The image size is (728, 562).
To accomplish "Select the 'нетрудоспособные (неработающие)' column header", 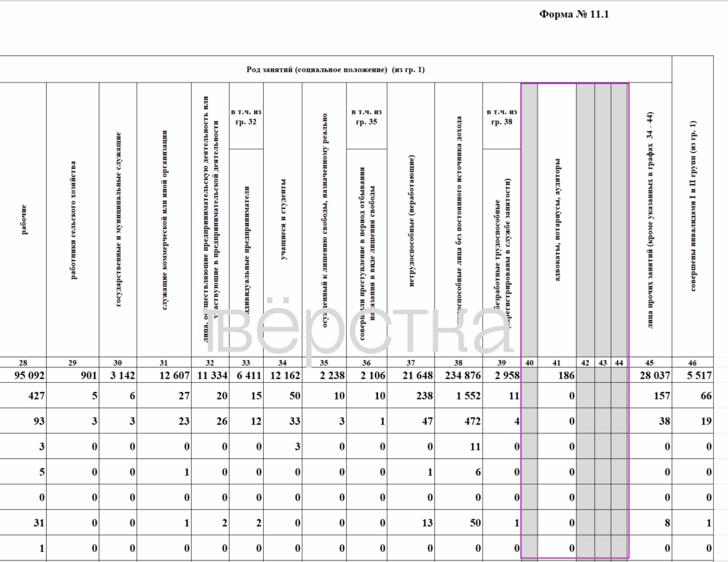I will pos(411,220).
